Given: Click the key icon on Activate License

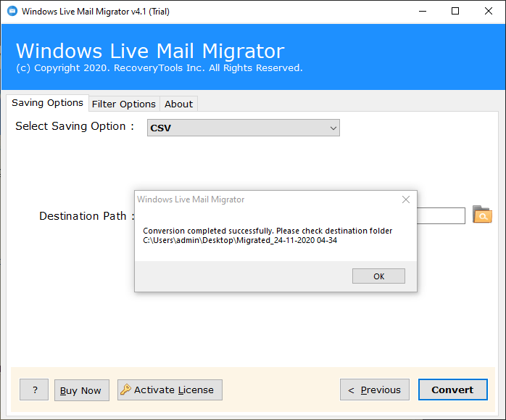Looking at the screenshot, I should click(125, 390).
